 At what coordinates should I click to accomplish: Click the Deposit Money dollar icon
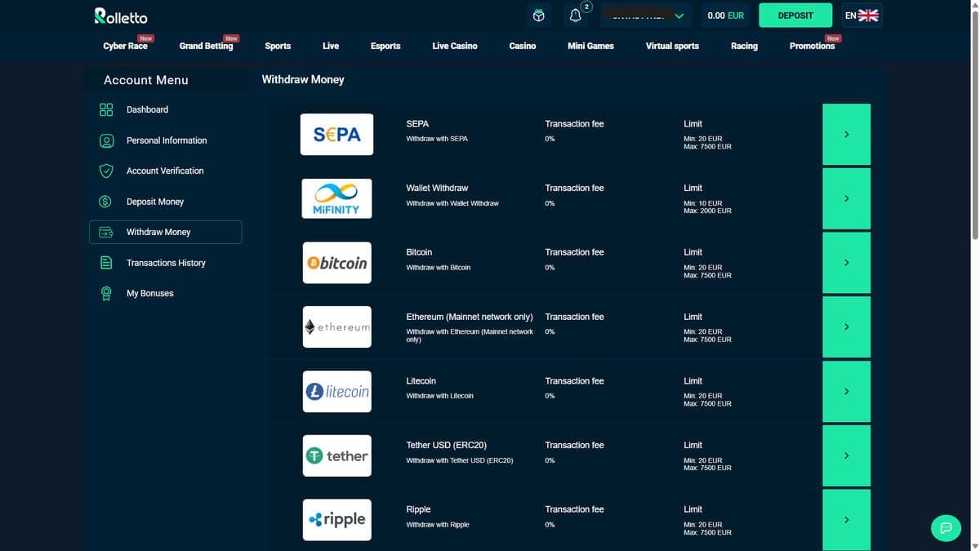(105, 202)
